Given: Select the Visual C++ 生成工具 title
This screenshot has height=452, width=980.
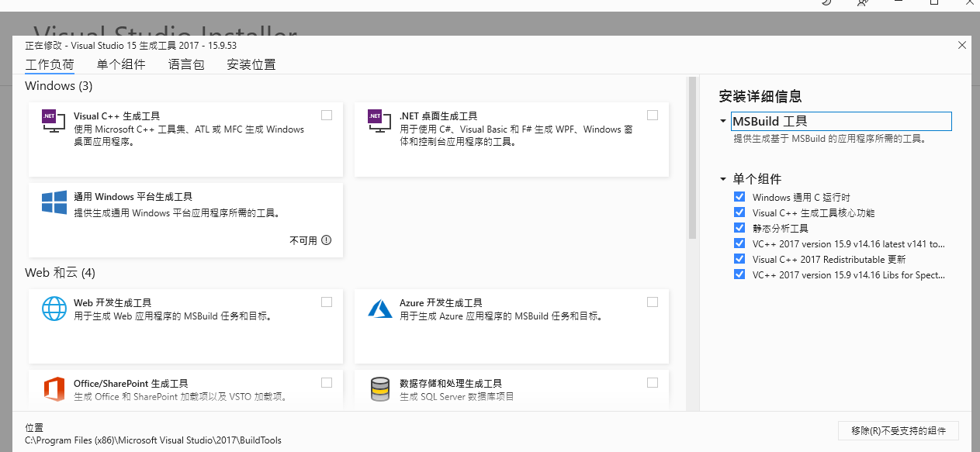Looking at the screenshot, I should click(117, 116).
